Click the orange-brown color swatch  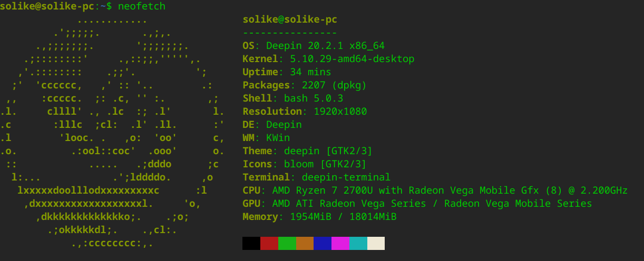pos(305,243)
